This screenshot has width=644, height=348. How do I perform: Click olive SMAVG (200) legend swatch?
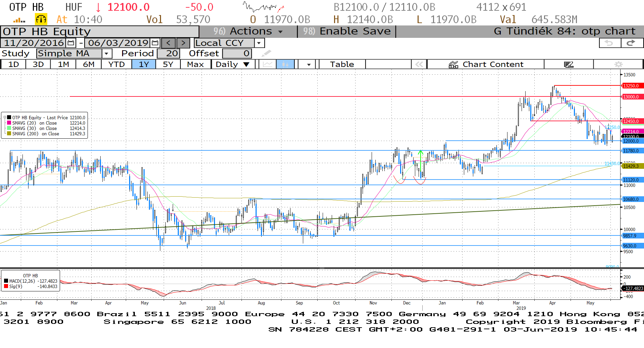click(9, 134)
